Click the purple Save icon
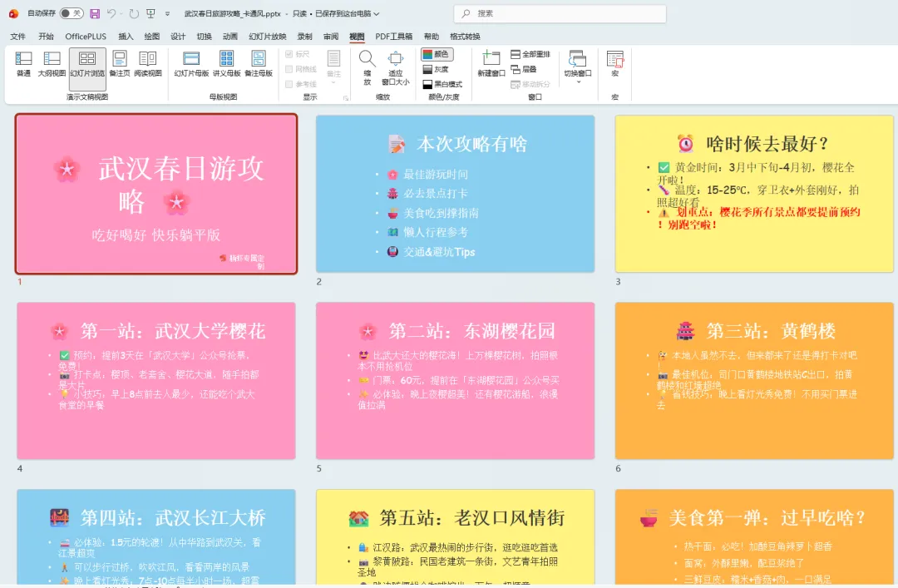The height and width of the screenshot is (588, 898). tap(95, 13)
